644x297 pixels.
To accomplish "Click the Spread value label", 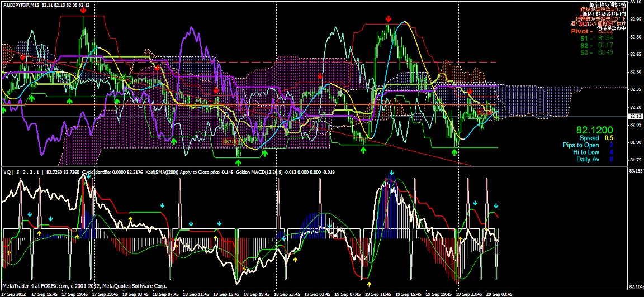I will click(589, 138).
